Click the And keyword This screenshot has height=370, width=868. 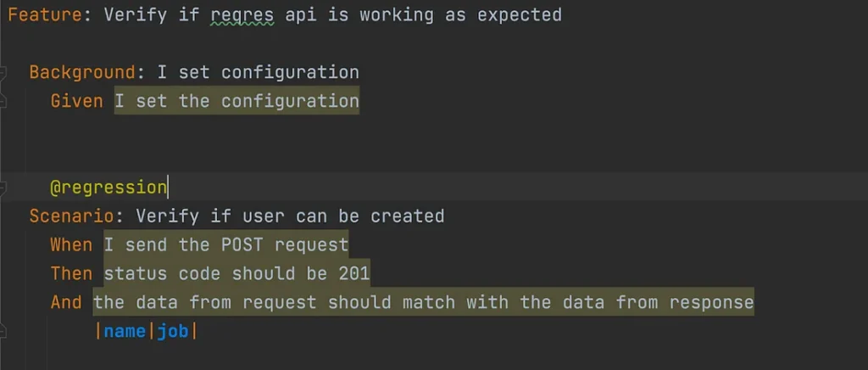[x=66, y=302]
